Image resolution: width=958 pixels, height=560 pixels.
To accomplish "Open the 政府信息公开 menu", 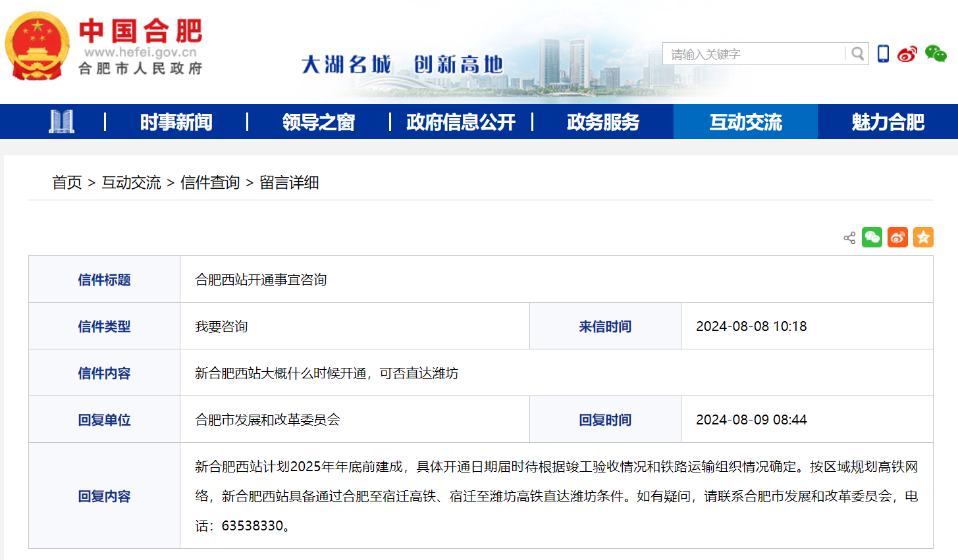I will (461, 122).
